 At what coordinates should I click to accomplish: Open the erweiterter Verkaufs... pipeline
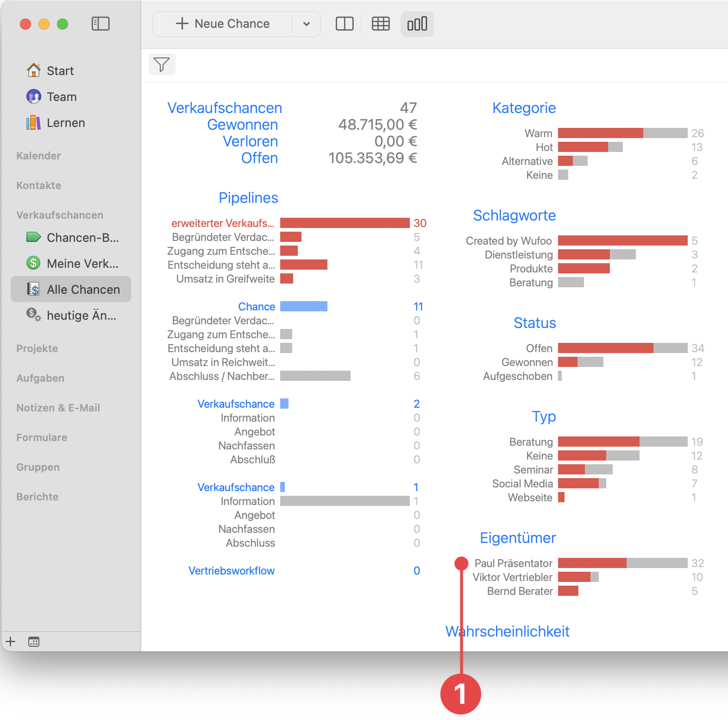tap(223, 223)
